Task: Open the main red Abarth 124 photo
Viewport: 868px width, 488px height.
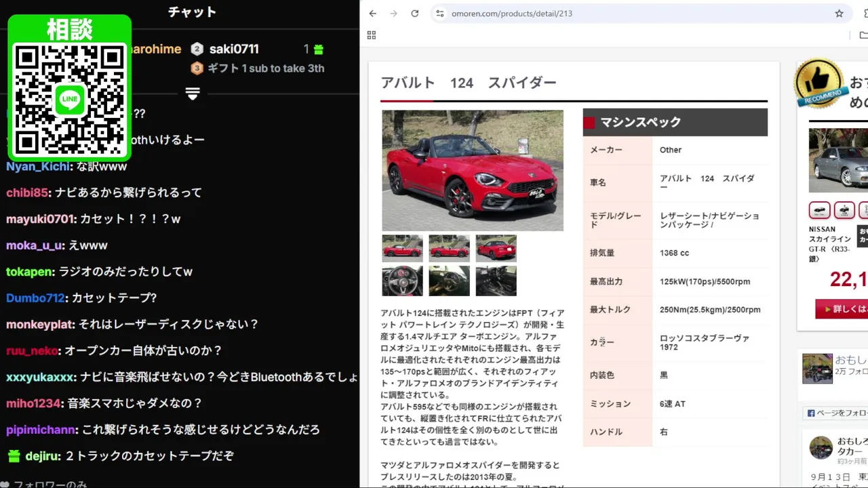Action: coord(473,170)
